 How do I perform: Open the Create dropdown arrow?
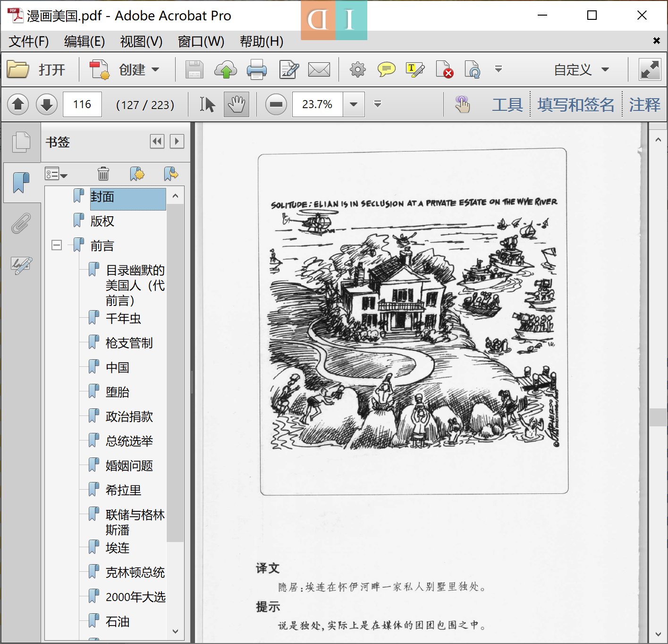coord(155,70)
